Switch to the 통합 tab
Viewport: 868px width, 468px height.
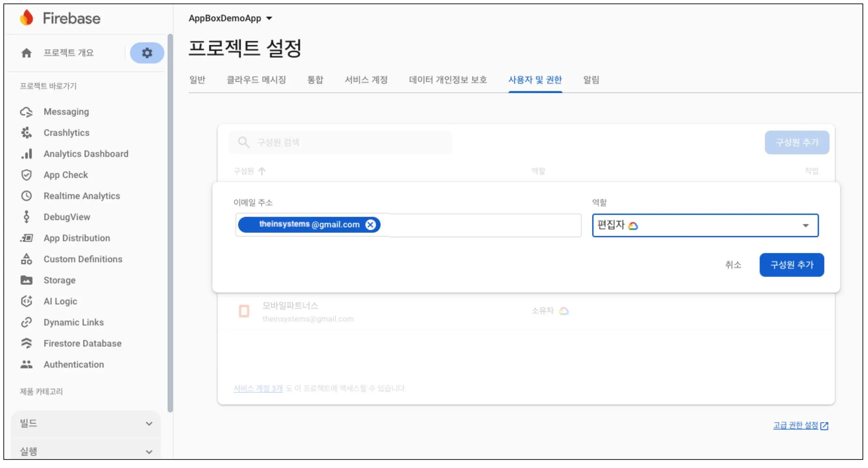(x=315, y=80)
